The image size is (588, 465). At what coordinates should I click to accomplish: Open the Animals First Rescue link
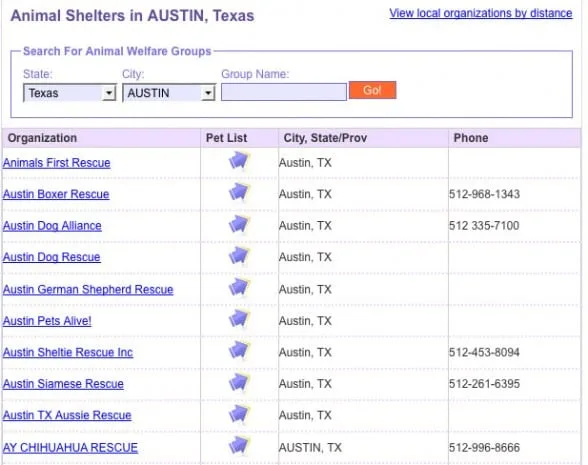point(57,163)
